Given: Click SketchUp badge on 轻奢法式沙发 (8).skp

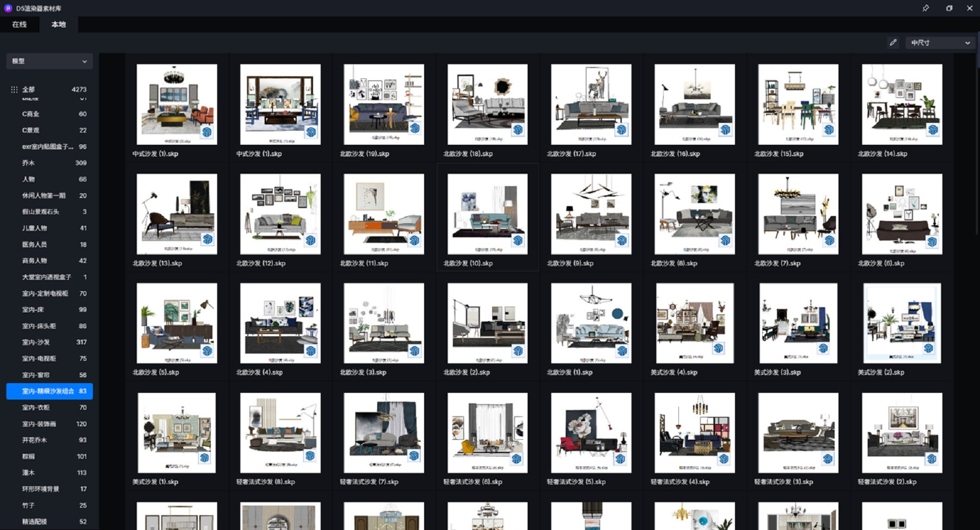Looking at the screenshot, I should [310, 456].
